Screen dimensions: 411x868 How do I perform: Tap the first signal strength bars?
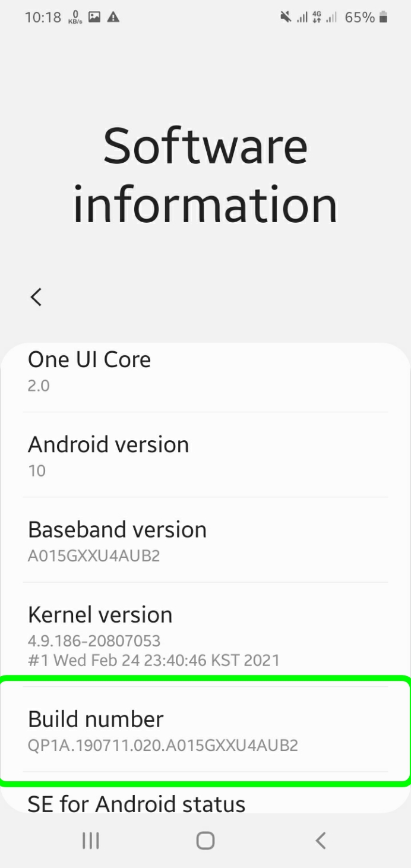click(302, 18)
